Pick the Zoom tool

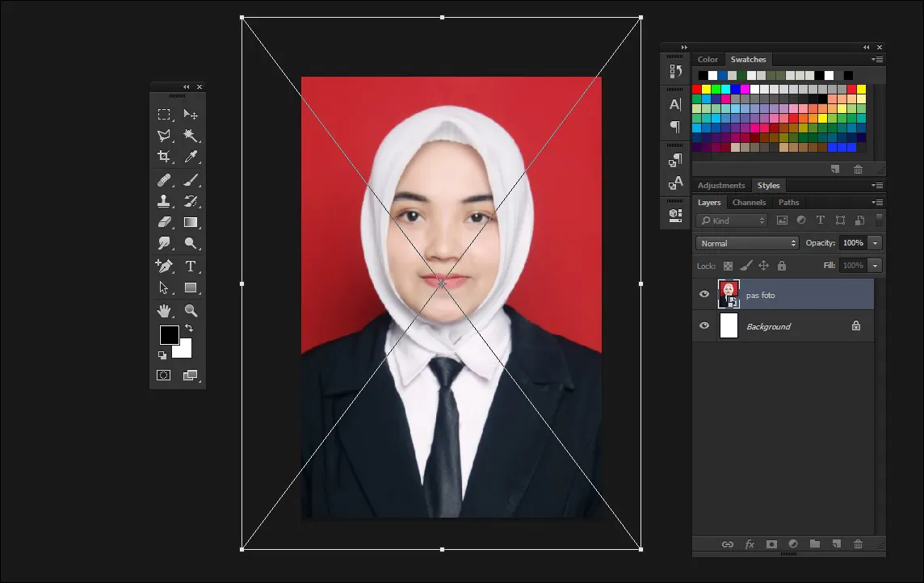tap(191, 310)
